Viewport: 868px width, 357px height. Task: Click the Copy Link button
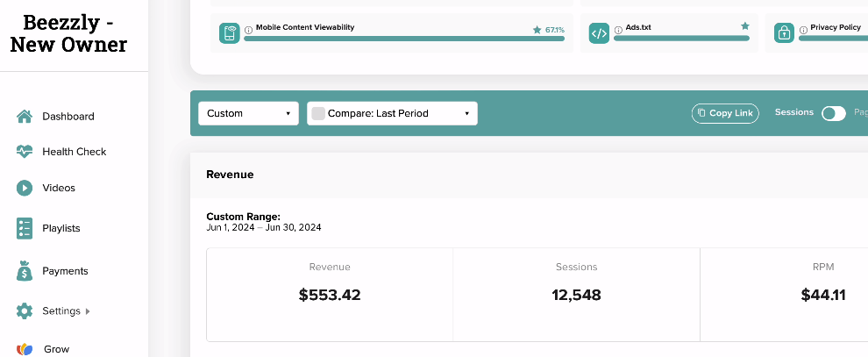pyautogui.click(x=725, y=113)
